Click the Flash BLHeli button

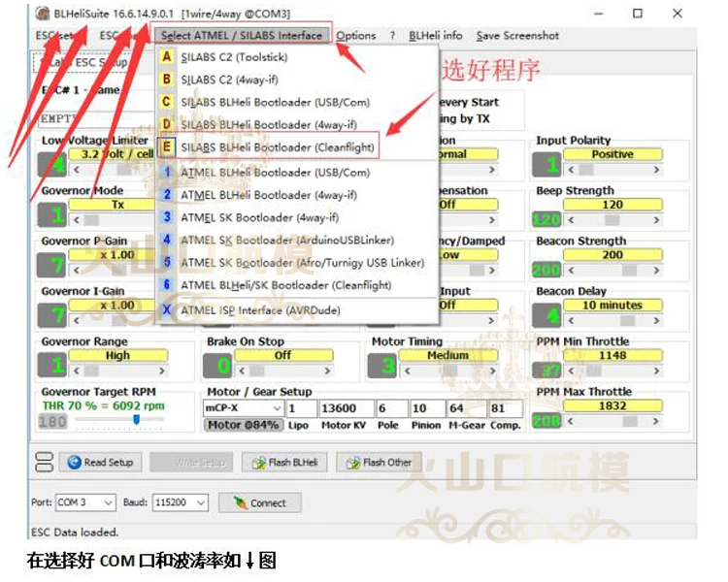284,463
